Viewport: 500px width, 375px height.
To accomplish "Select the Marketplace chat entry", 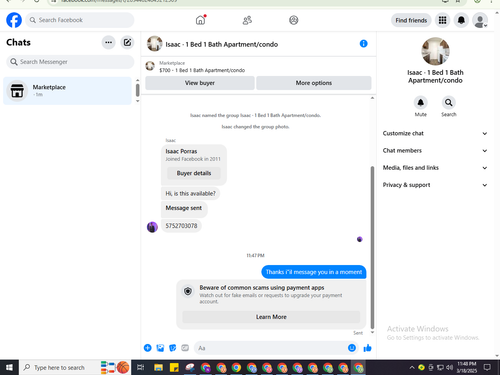I will 67,91.
